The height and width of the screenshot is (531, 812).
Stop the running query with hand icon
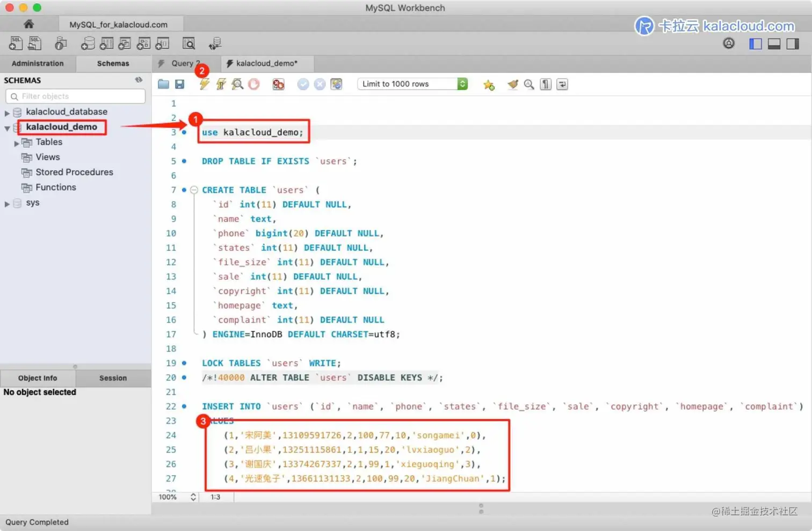(x=254, y=84)
